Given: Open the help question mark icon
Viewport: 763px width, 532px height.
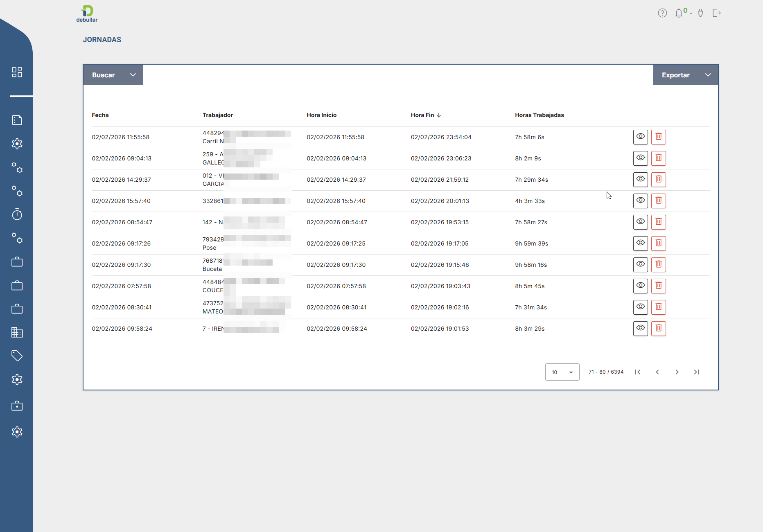Looking at the screenshot, I should coord(662,13).
